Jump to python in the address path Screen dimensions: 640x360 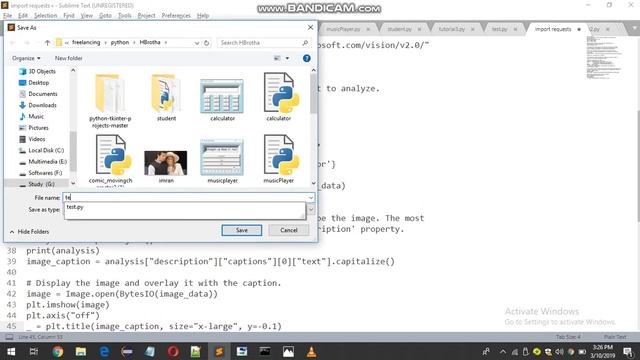(x=120, y=42)
